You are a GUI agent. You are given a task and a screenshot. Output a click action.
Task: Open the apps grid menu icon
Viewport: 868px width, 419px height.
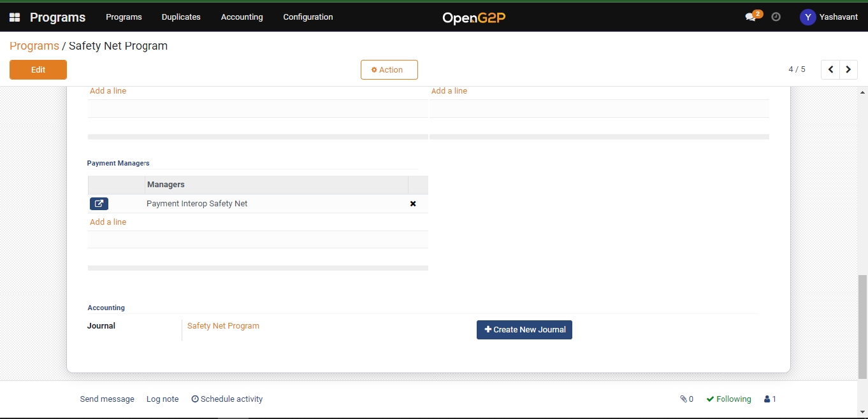[15, 17]
